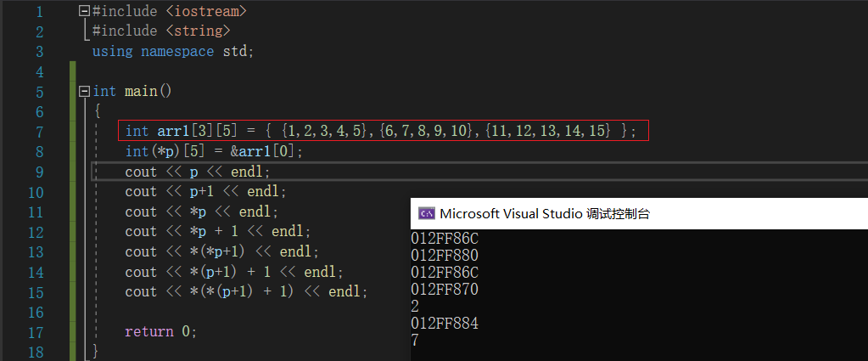This screenshot has width=868, height=361.
Task: Click the 012FF884 address in console output
Action: coord(445,324)
